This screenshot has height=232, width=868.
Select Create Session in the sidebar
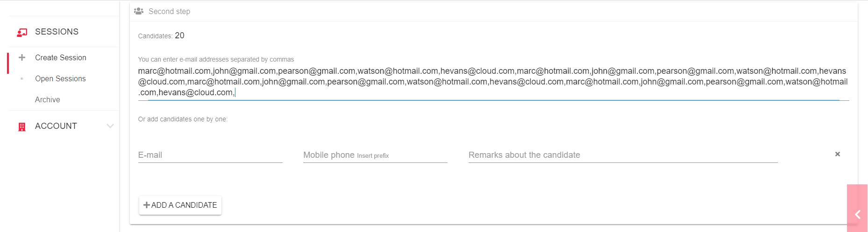point(61,57)
